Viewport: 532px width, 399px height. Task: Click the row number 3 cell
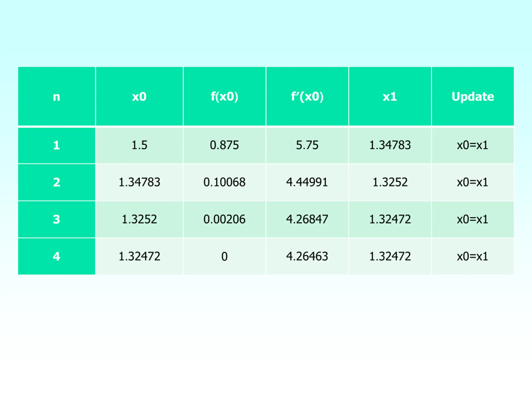tap(57, 219)
